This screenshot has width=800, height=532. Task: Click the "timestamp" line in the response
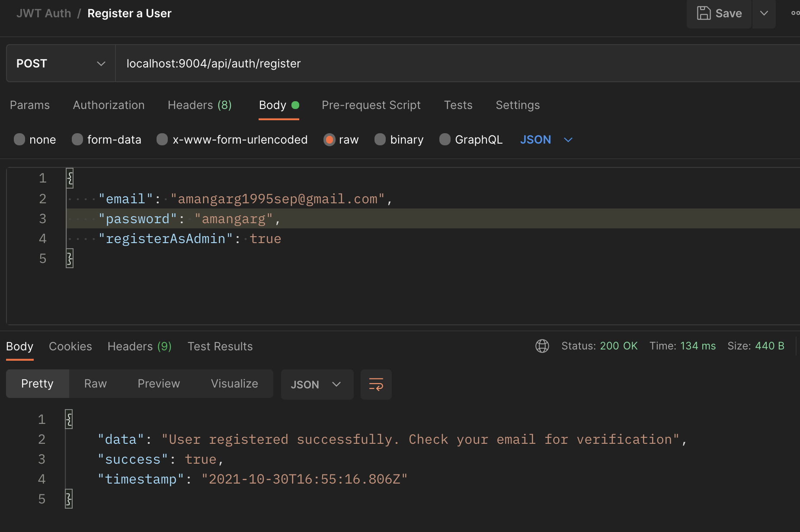click(253, 479)
